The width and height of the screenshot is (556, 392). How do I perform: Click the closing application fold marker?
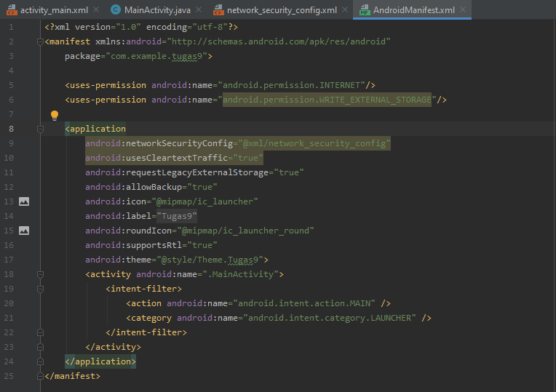[x=40, y=361]
